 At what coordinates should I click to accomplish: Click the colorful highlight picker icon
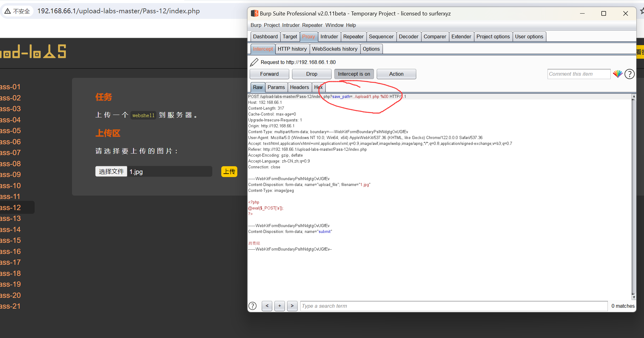(x=618, y=74)
